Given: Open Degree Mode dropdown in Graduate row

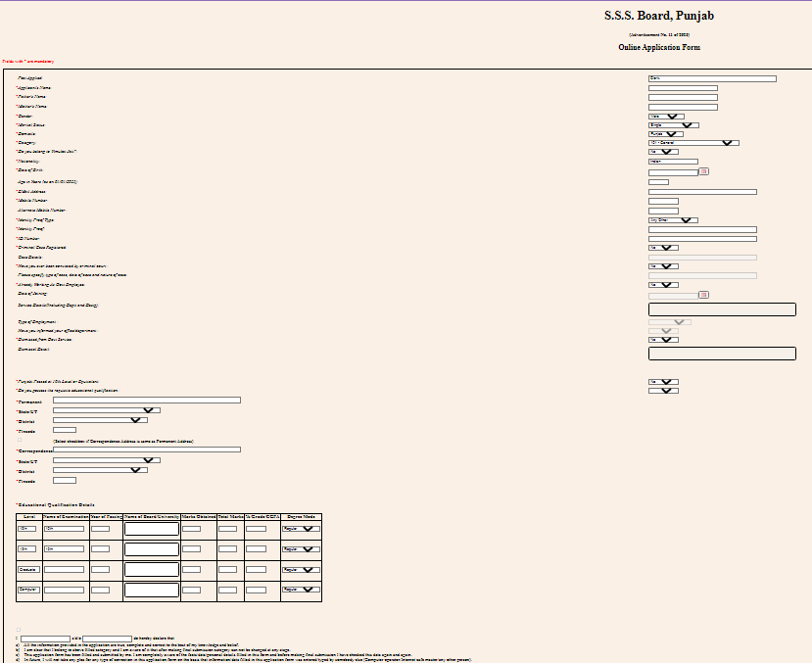Looking at the screenshot, I should click(301, 569).
